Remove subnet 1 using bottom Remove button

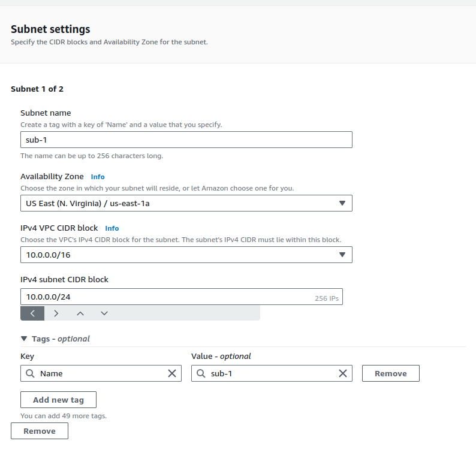(40, 431)
